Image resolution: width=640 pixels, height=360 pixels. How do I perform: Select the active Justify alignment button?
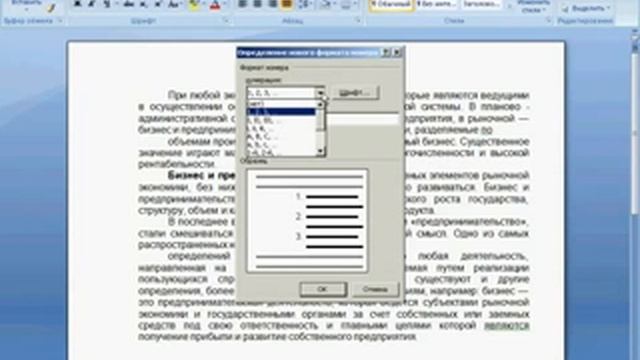click(287, 4)
